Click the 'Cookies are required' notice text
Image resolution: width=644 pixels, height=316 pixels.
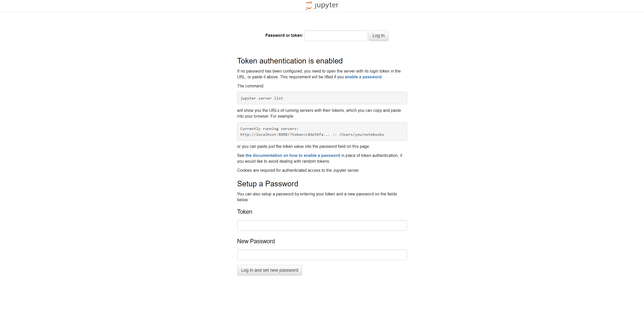[298, 170]
